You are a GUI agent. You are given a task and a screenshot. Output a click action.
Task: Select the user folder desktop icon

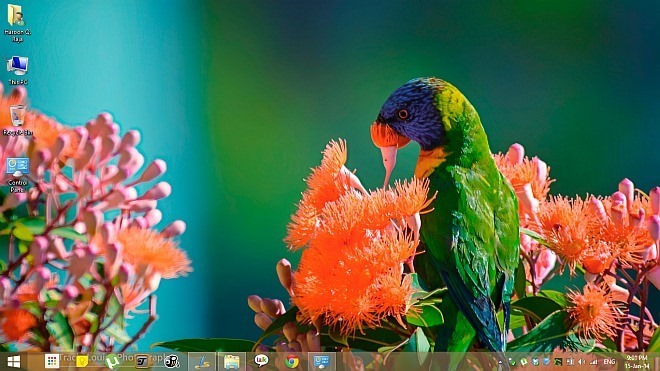tap(17, 23)
